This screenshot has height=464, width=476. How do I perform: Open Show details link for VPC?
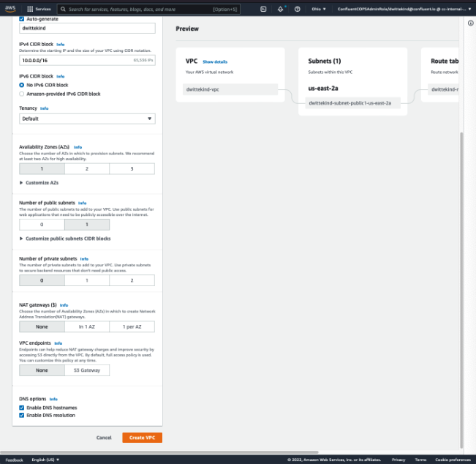(x=215, y=61)
